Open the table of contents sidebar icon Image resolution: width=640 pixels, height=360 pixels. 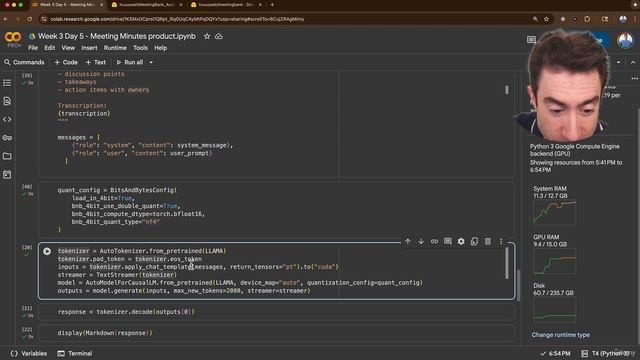(x=7, y=83)
